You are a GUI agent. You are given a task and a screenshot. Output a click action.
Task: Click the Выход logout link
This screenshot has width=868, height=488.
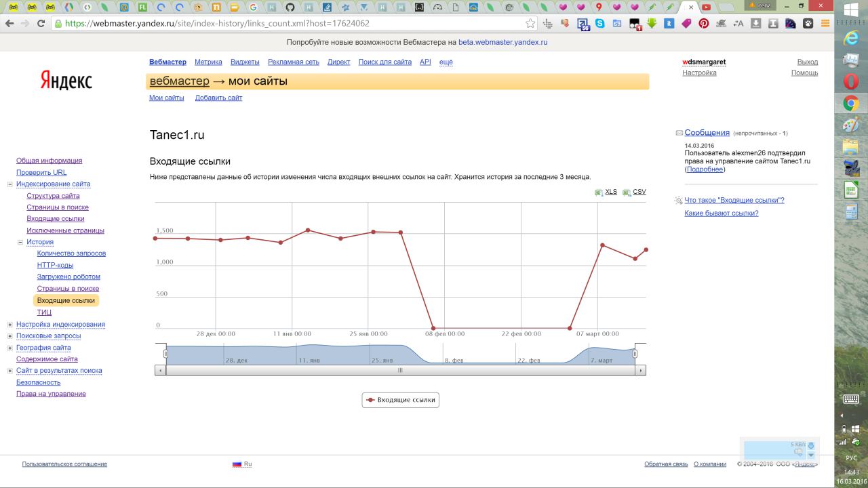pos(808,62)
